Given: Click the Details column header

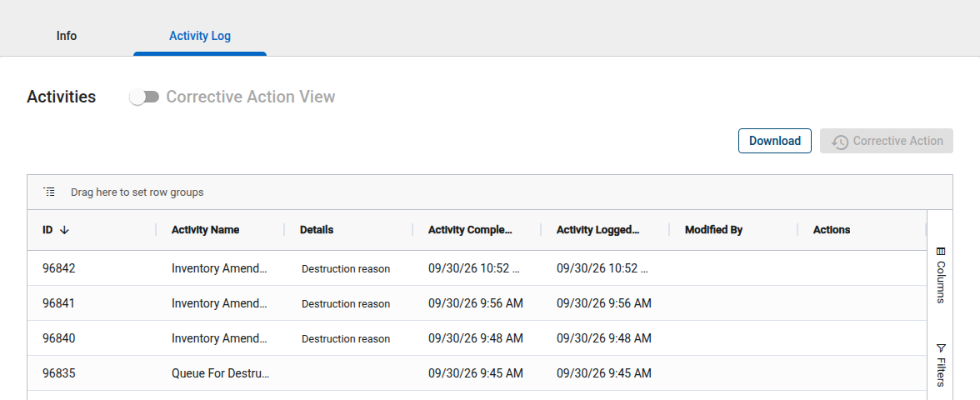Looking at the screenshot, I should [317, 230].
